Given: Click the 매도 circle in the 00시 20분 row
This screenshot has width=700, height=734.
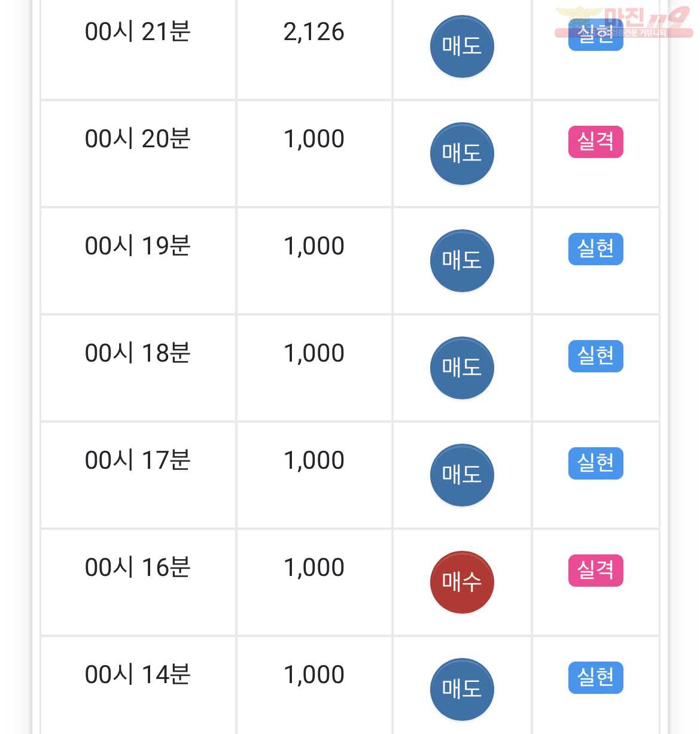Looking at the screenshot, I should pos(462,153).
